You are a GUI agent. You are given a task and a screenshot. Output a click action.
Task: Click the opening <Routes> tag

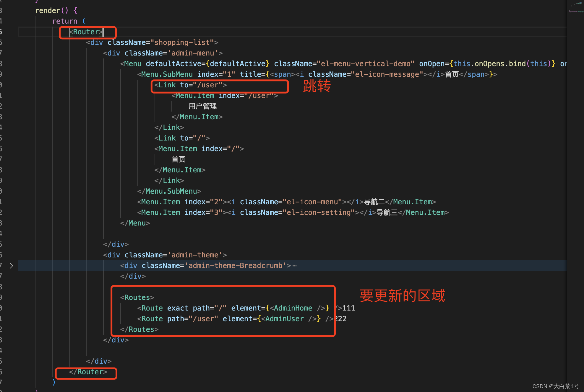click(137, 298)
